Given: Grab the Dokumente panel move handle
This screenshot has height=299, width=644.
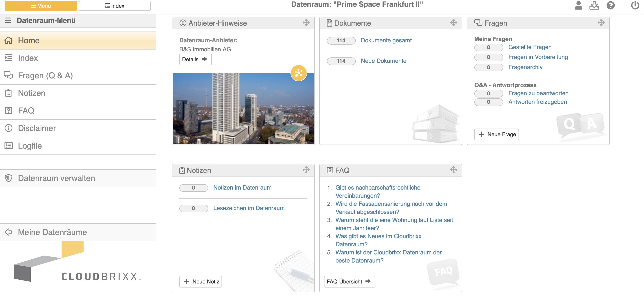Looking at the screenshot, I should pos(454,23).
